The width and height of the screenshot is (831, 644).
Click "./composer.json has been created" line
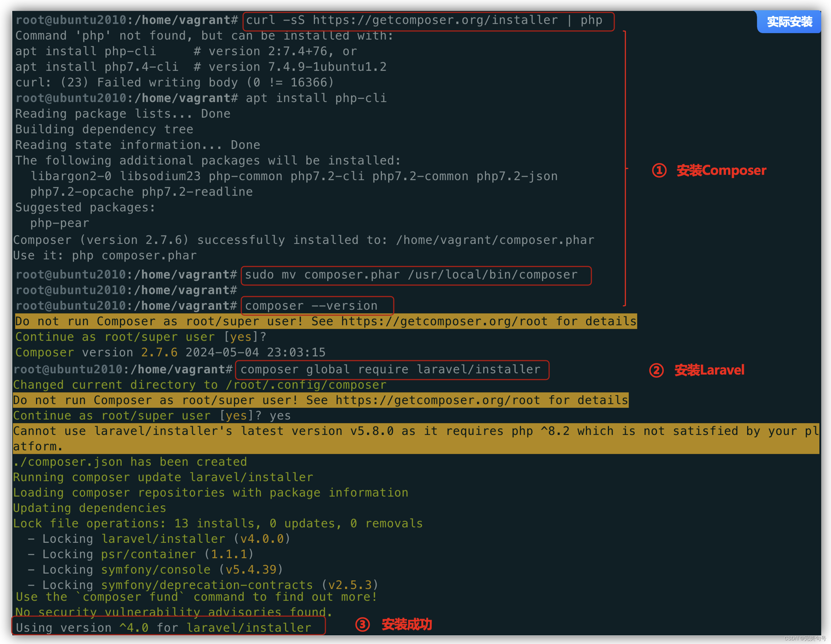point(130,462)
